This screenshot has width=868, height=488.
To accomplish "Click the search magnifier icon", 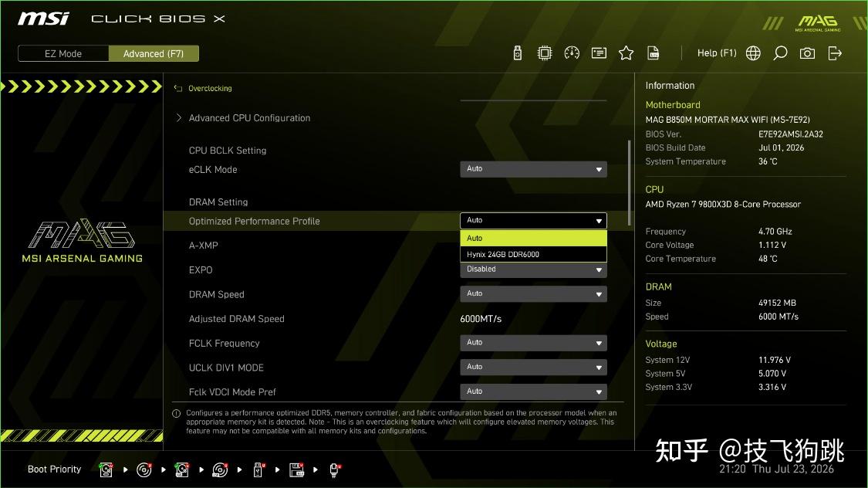I will pyautogui.click(x=780, y=53).
